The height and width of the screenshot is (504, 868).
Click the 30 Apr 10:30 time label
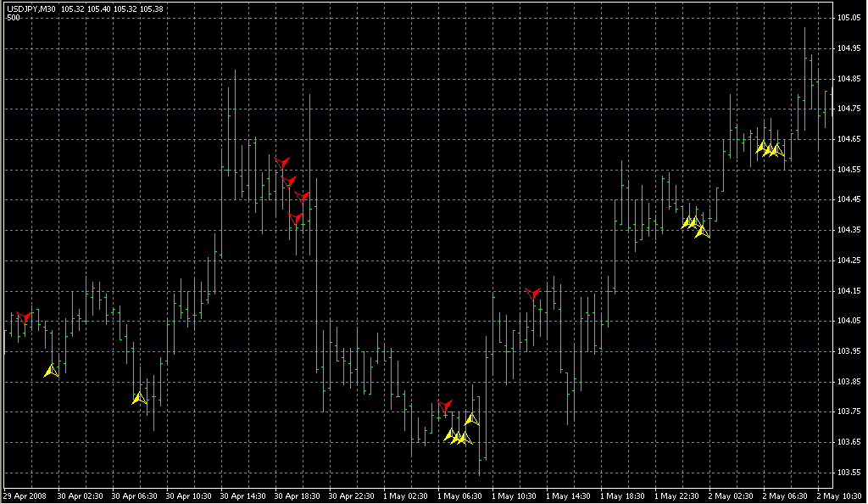click(188, 496)
